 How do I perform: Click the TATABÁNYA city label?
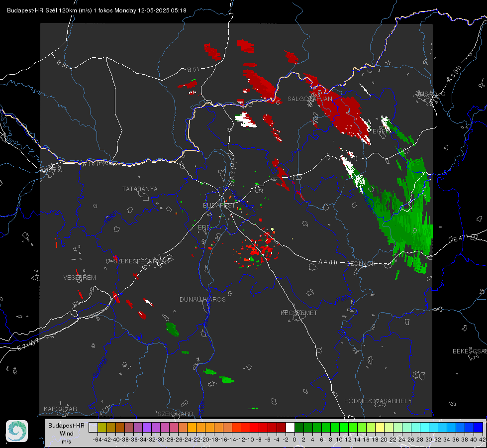click(x=140, y=189)
